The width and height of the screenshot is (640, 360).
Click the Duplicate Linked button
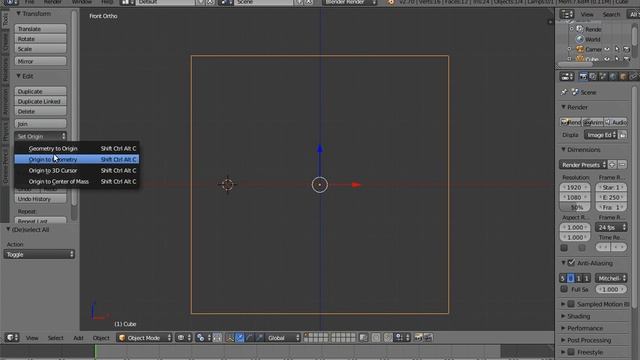[40, 101]
